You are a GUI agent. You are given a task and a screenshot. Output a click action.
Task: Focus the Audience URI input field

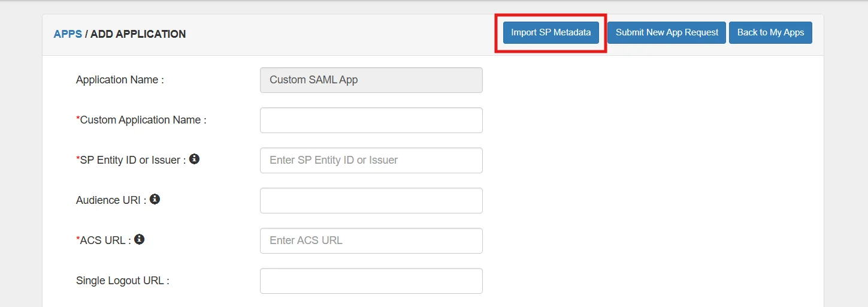click(371, 200)
